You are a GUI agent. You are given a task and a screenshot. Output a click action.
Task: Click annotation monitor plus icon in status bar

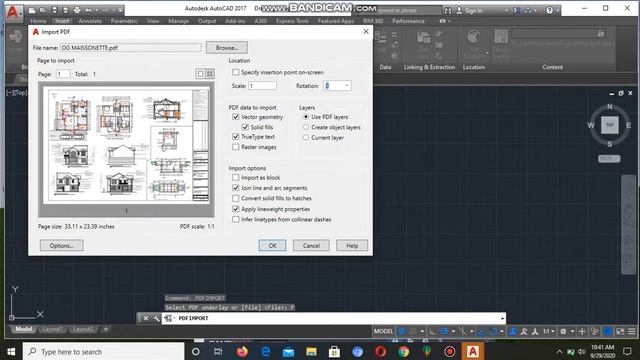(x=582, y=331)
